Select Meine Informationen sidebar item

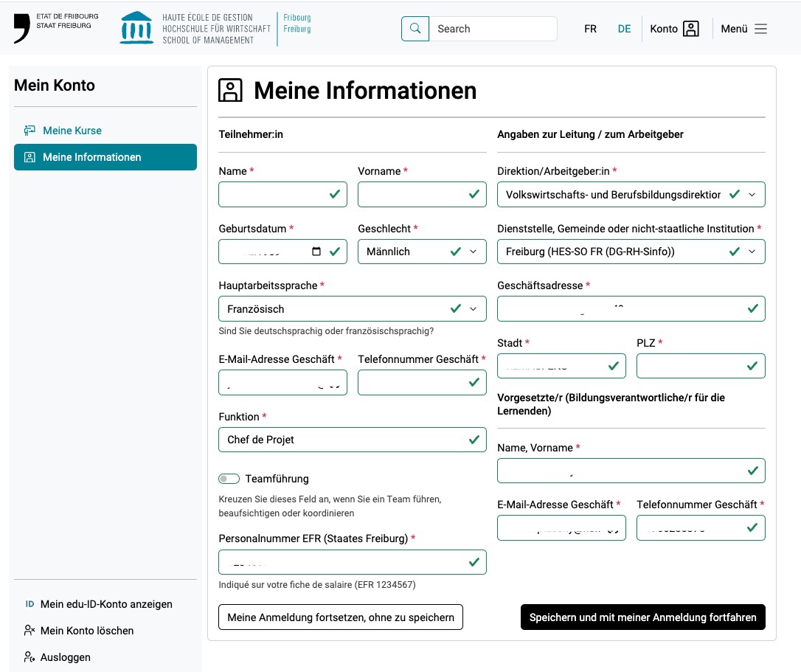click(105, 157)
